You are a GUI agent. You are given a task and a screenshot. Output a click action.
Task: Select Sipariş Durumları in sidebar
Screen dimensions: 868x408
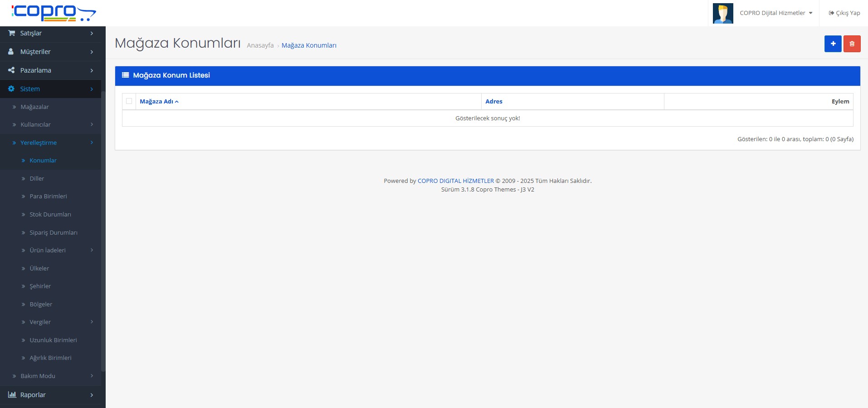(54, 232)
